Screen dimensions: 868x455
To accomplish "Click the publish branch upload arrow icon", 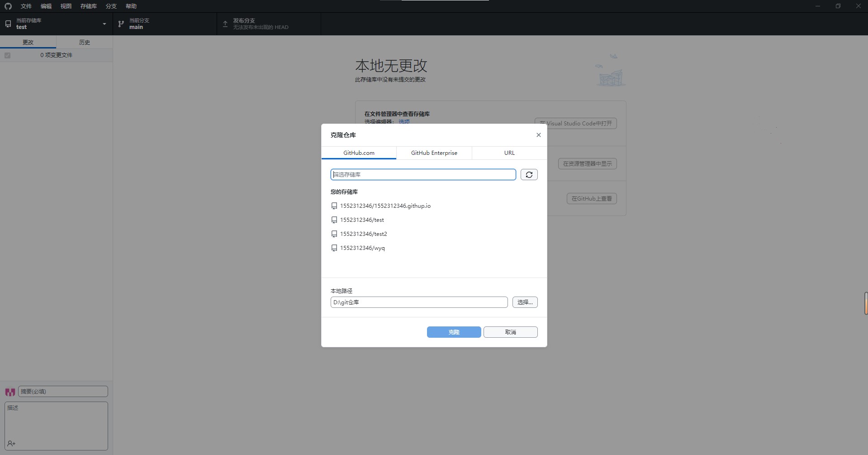I will click(225, 24).
